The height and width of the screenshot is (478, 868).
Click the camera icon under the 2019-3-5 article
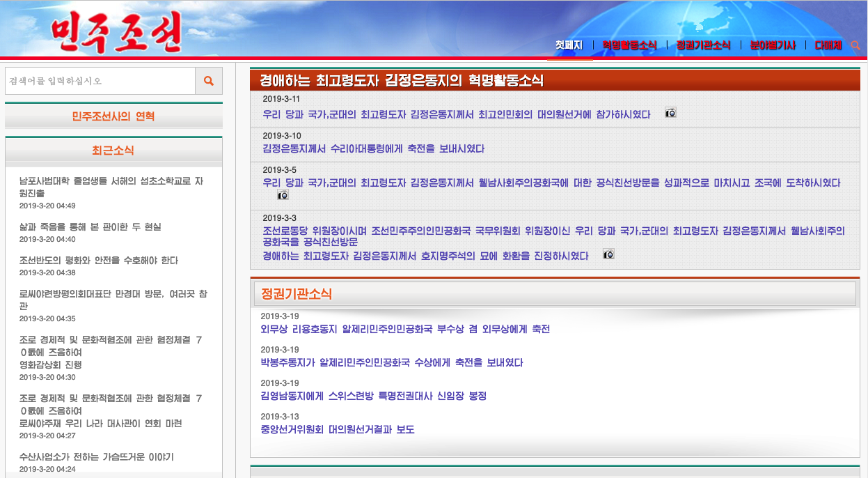click(283, 195)
